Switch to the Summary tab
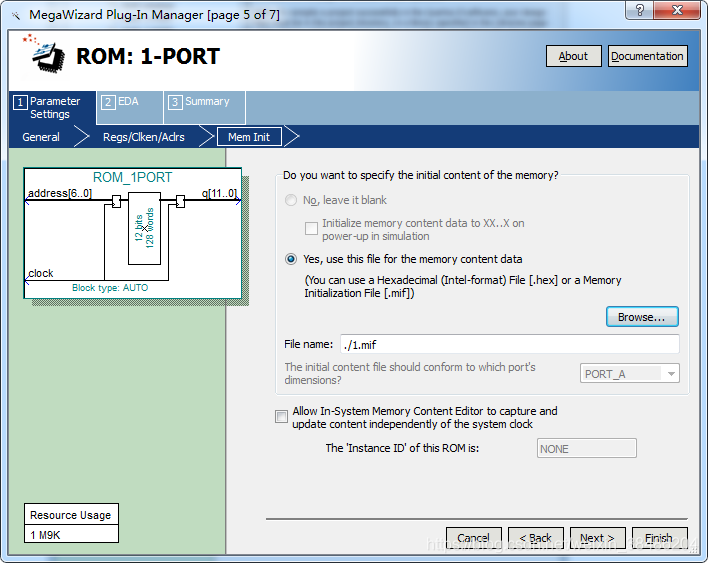 (x=205, y=107)
